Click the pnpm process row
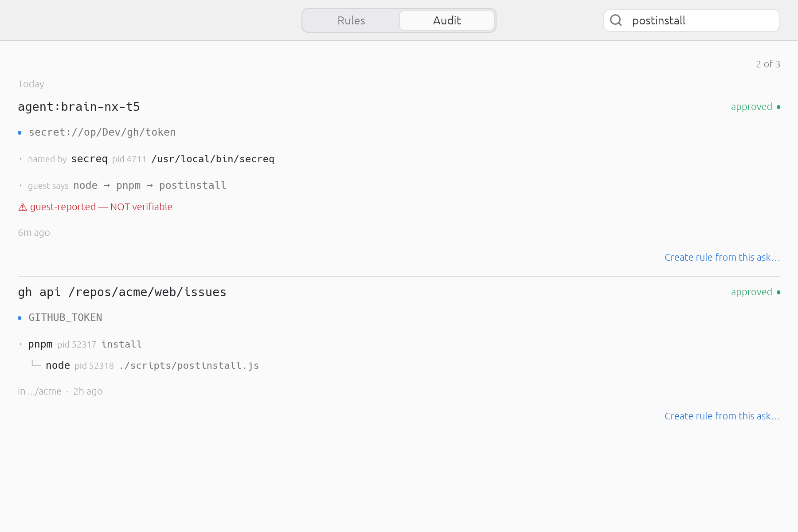This screenshot has width=798, height=532. (85, 344)
